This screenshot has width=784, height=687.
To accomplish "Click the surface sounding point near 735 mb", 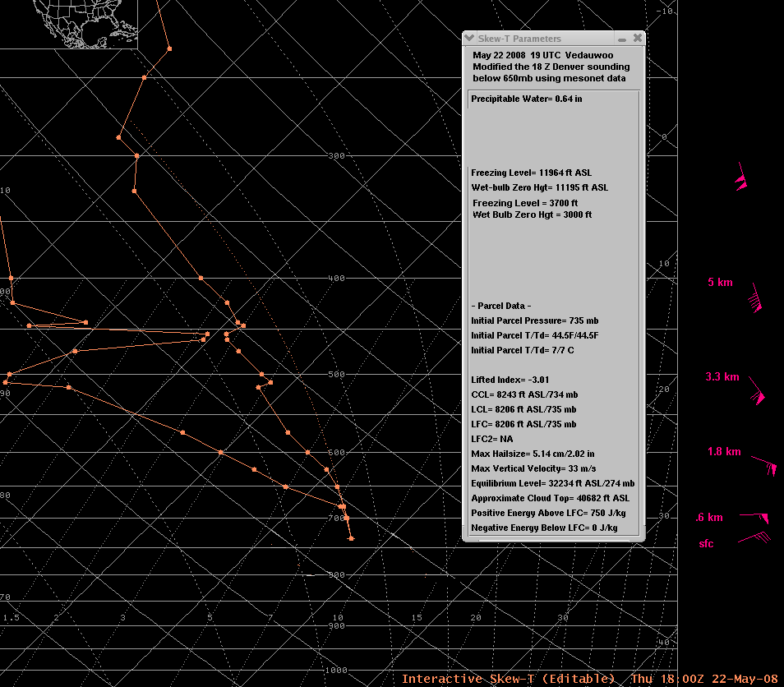I will 352,538.
